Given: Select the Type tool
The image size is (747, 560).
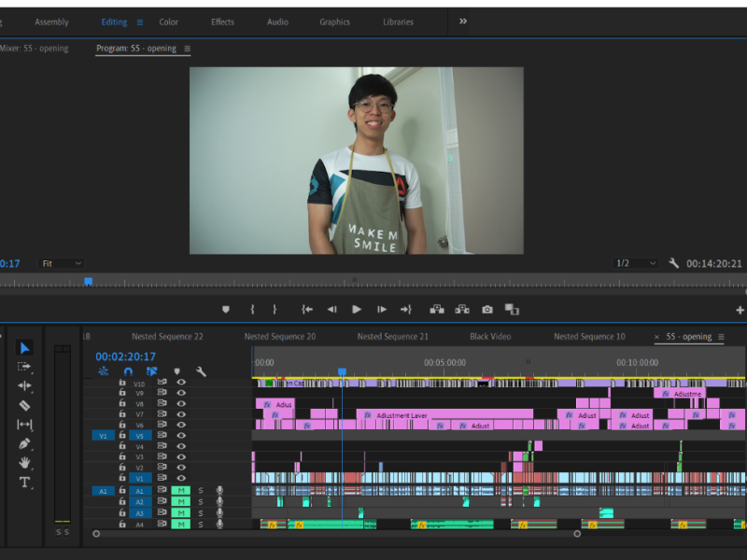Looking at the screenshot, I should click(x=25, y=483).
